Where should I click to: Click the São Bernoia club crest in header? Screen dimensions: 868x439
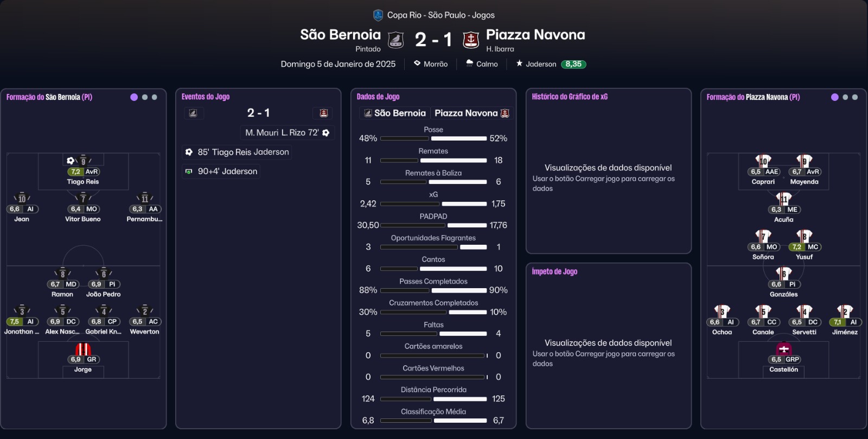point(396,40)
